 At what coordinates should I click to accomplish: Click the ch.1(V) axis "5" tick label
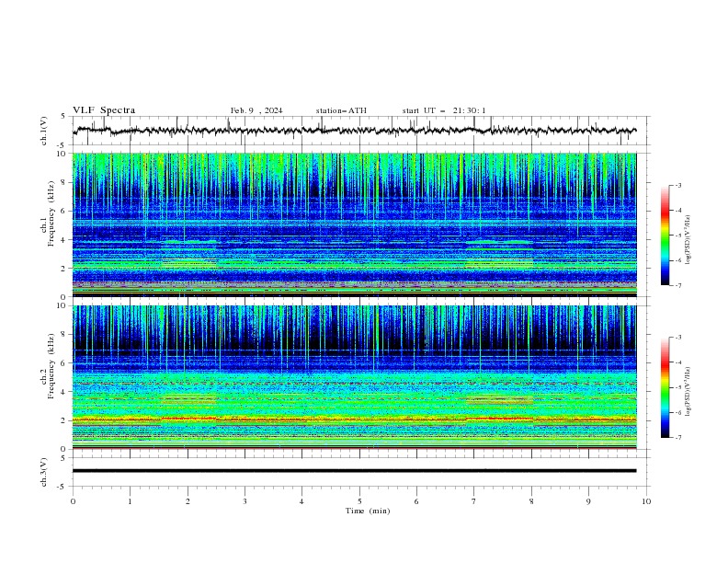(63, 117)
